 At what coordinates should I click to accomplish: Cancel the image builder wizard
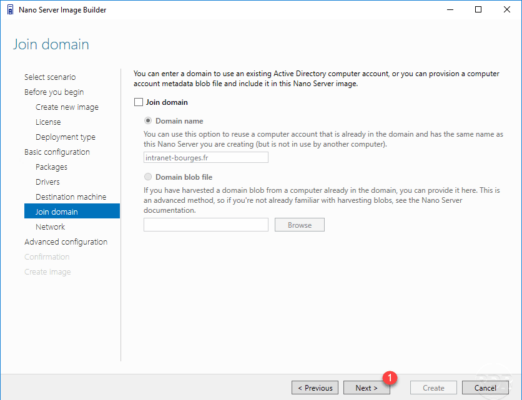pyautogui.click(x=485, y=388)
